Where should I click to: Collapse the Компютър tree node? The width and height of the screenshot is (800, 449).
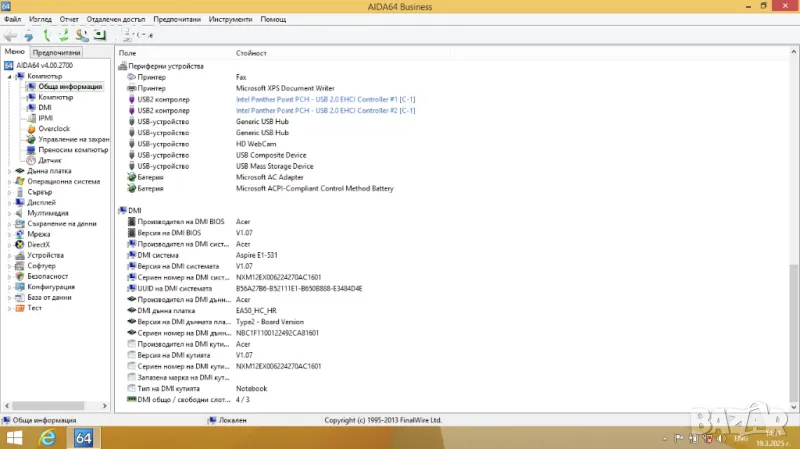point(10,76)
